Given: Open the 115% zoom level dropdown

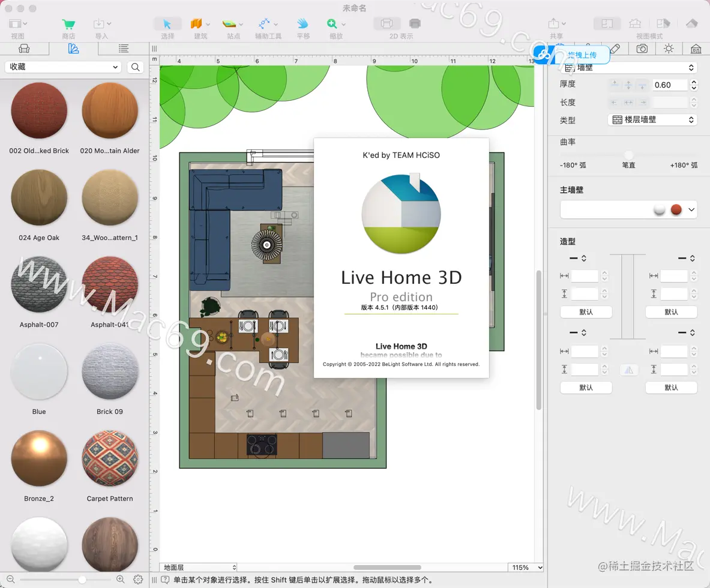Looking at the screenshot, I should [x=526, y=567].
